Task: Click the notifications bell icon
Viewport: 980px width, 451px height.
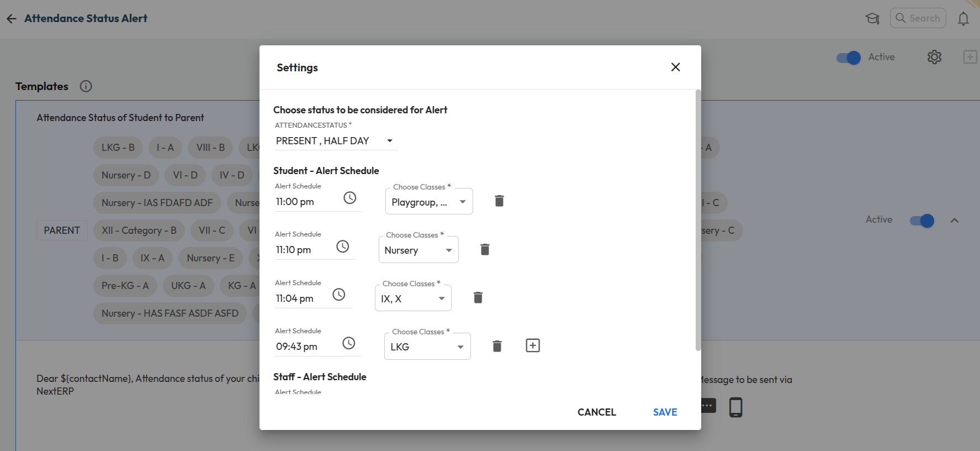Action: 963,19
